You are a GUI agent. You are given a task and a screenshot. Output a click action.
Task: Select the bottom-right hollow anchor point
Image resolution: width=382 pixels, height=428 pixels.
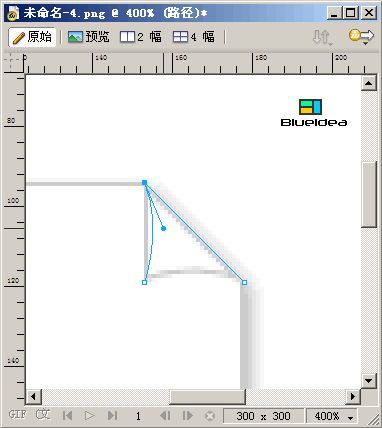click(x=244, y=282)
